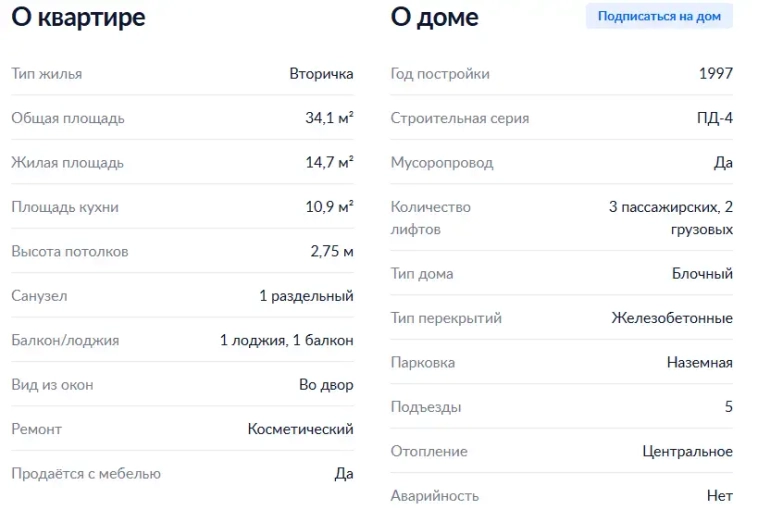The width and height of the screenshot is (758, 510).
Task: Click the 'Аварийность' label
Action: [435, 495]
